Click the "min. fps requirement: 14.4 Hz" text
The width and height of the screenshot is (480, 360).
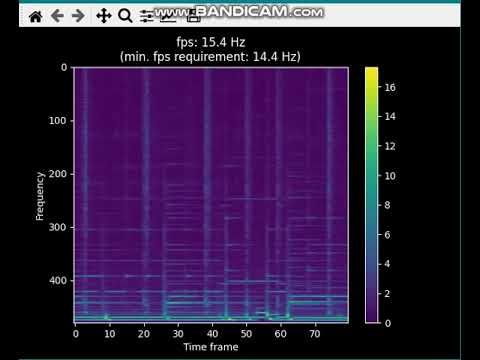pyautogui.click(x=210, y=57)
